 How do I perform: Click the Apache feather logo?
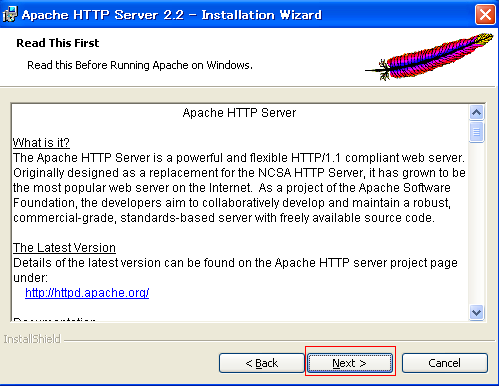[x=429, y=56]
